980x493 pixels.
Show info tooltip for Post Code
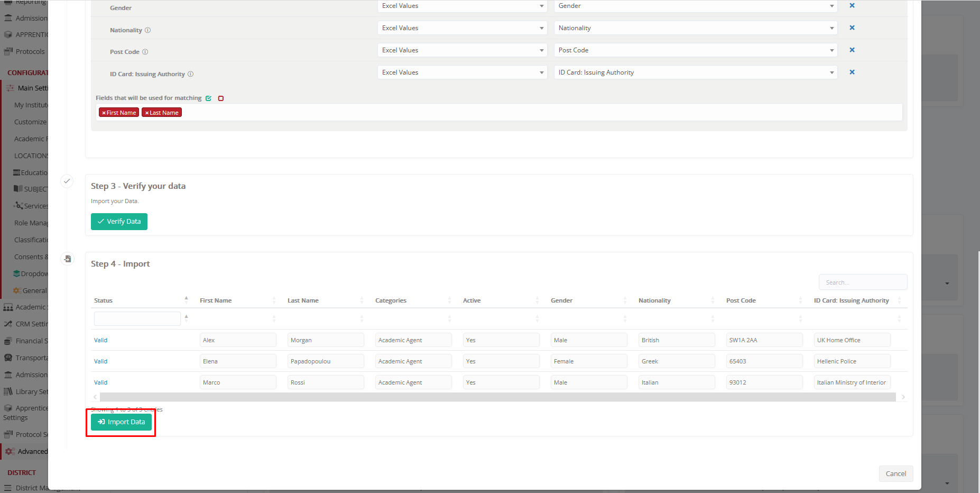pos(145,52)
